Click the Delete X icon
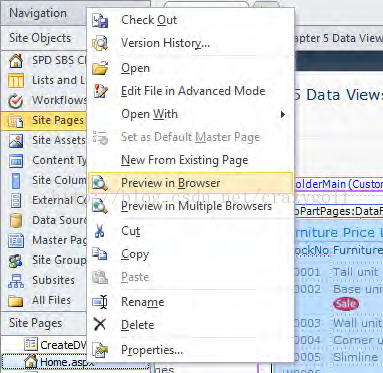Viewport: 383px width, 373px height. pos(99,324)
